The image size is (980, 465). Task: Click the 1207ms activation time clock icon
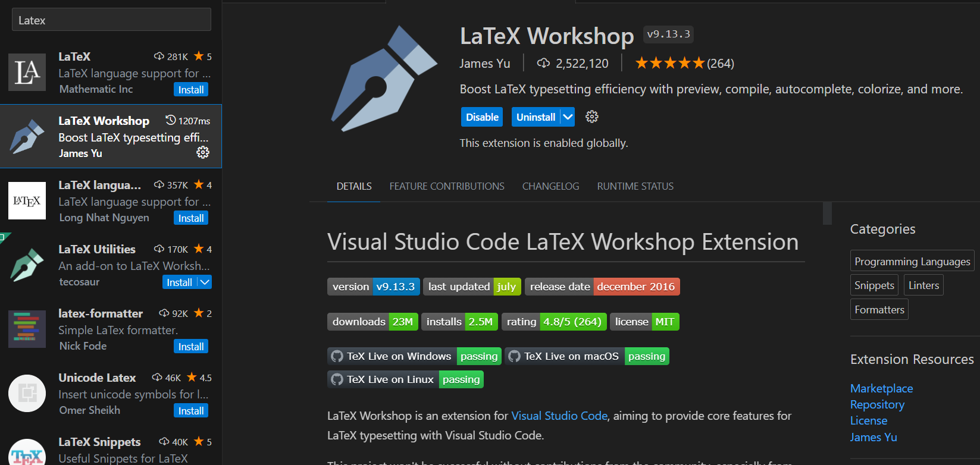tap(171, 120)
